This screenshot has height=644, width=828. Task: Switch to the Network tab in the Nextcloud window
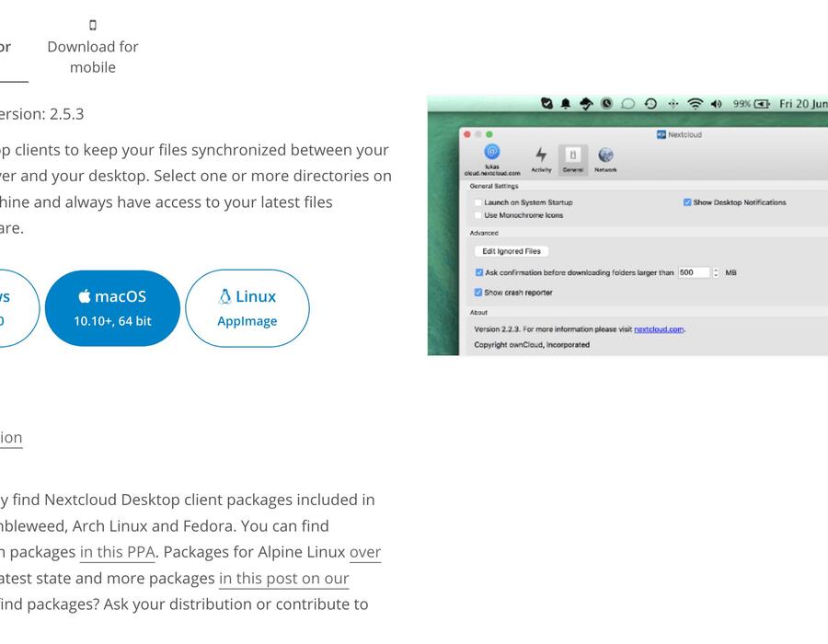coord(605,159)
